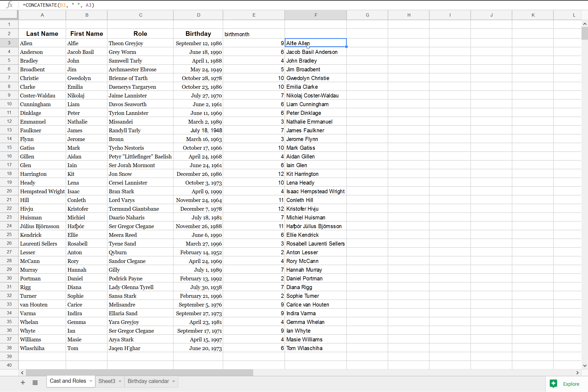Click the select-all corner button
The image size is (588, 392).
pyautogui.click(x=9, y=15)
